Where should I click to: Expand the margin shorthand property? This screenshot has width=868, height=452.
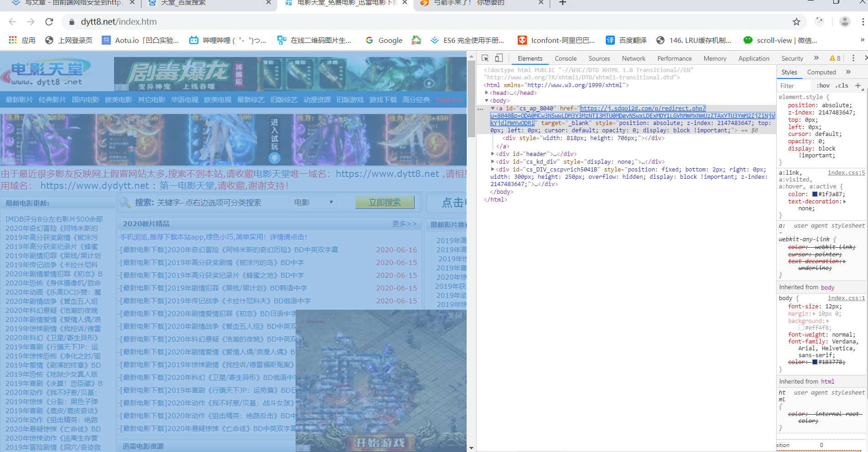tap(814, 314)
